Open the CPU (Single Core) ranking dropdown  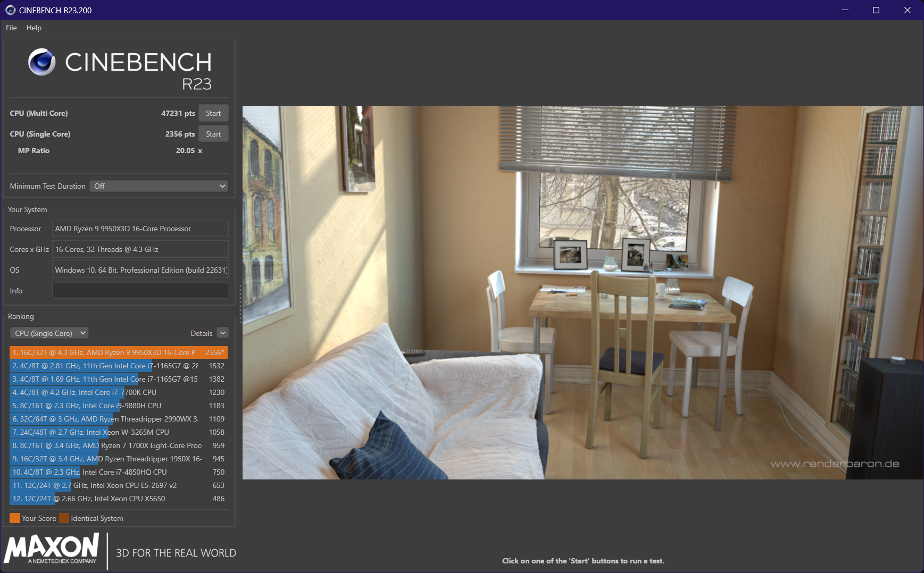point(49,333)
